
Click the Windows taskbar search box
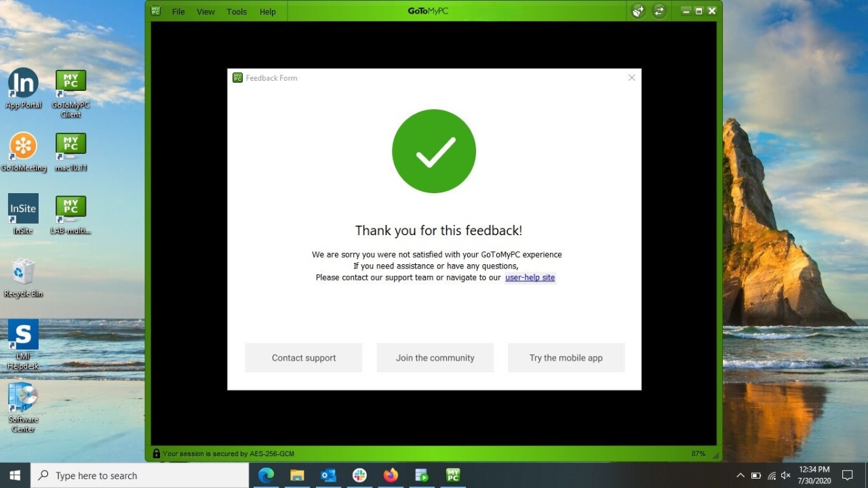140,475
